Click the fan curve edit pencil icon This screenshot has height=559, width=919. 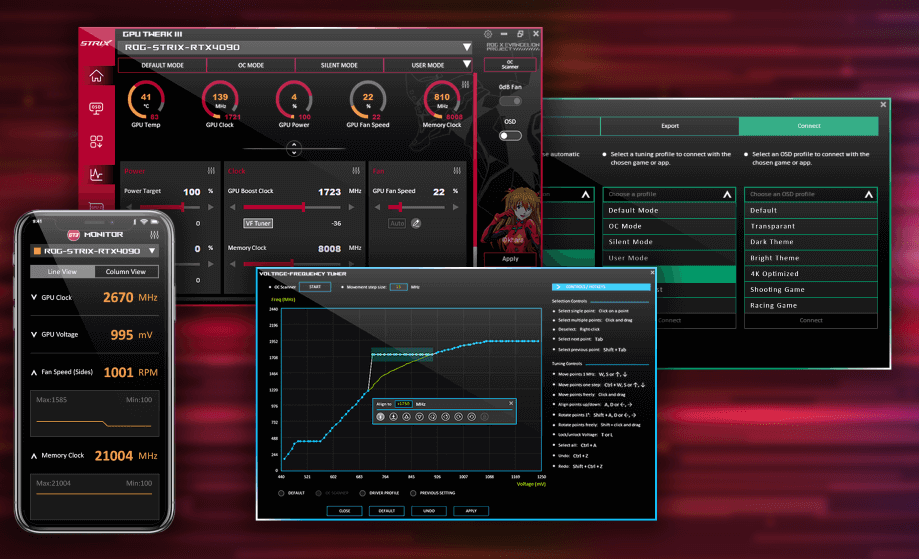click(x=416, y=223)
